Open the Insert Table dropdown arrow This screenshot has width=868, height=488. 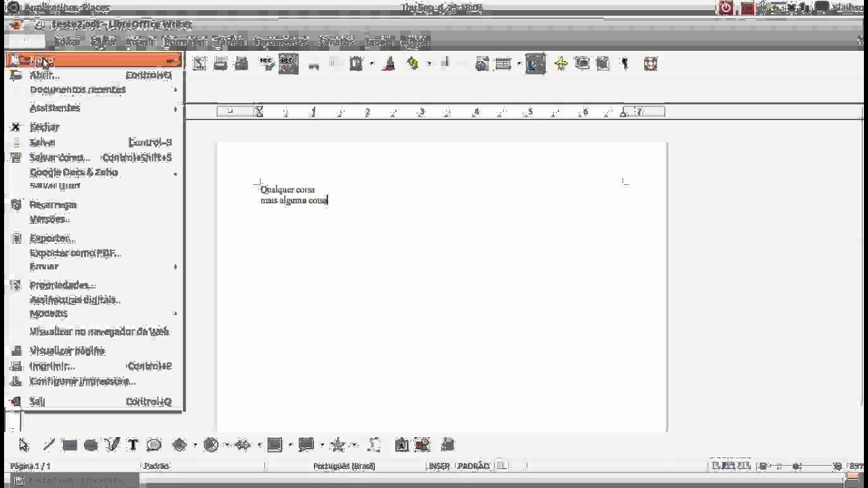click(x=519, y=64)
